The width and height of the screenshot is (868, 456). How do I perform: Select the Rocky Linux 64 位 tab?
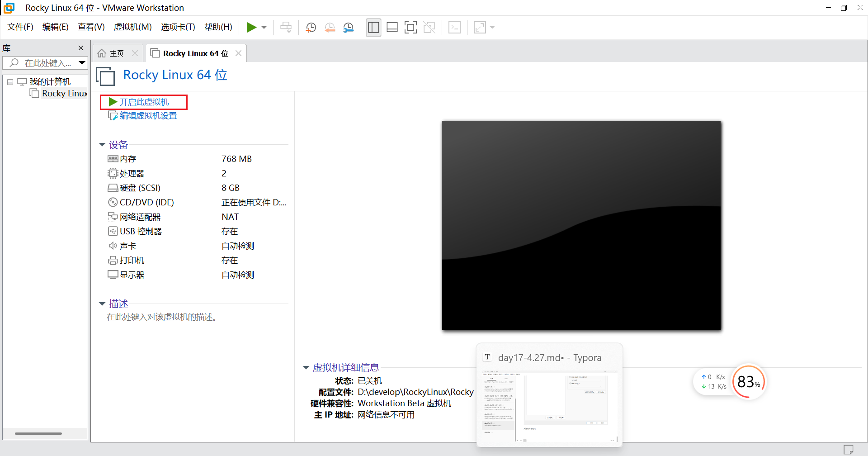pos(196,53)
